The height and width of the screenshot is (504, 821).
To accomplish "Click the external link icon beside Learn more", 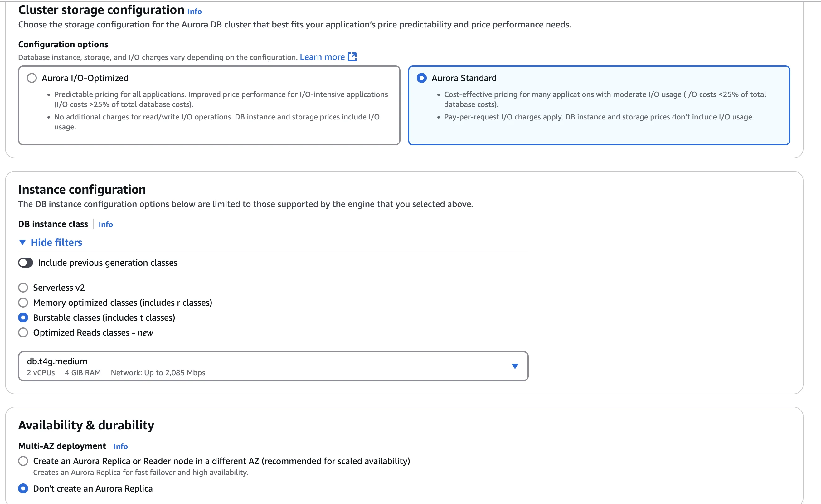I will [x=352, y=57].
